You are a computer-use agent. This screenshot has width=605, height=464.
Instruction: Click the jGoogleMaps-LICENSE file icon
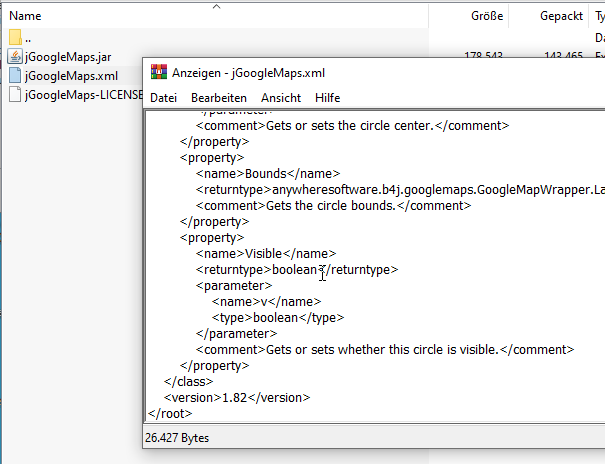coord(14,95)
